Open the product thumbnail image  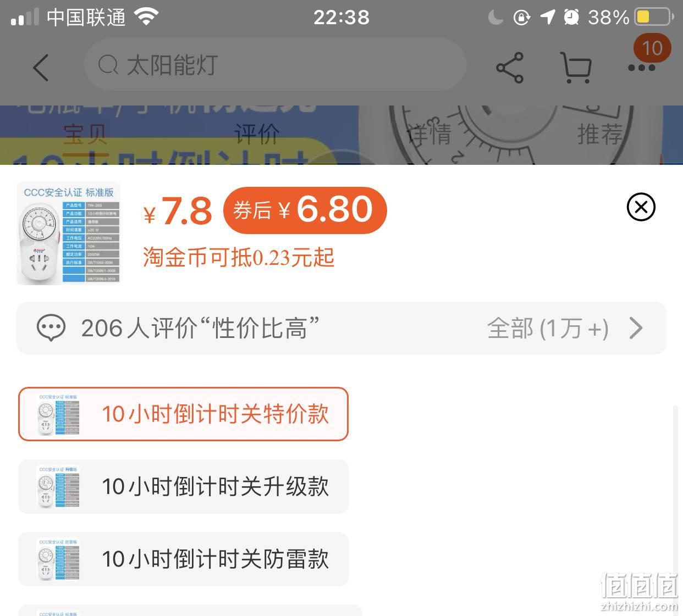[69, 234]
